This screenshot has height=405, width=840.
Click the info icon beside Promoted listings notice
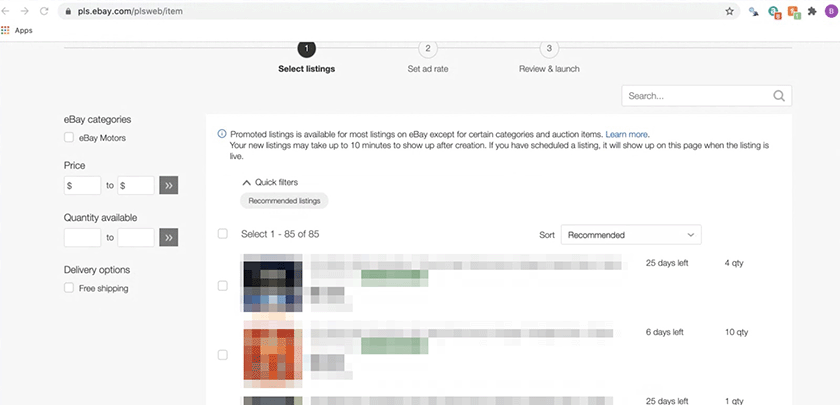tap(222, 134)
